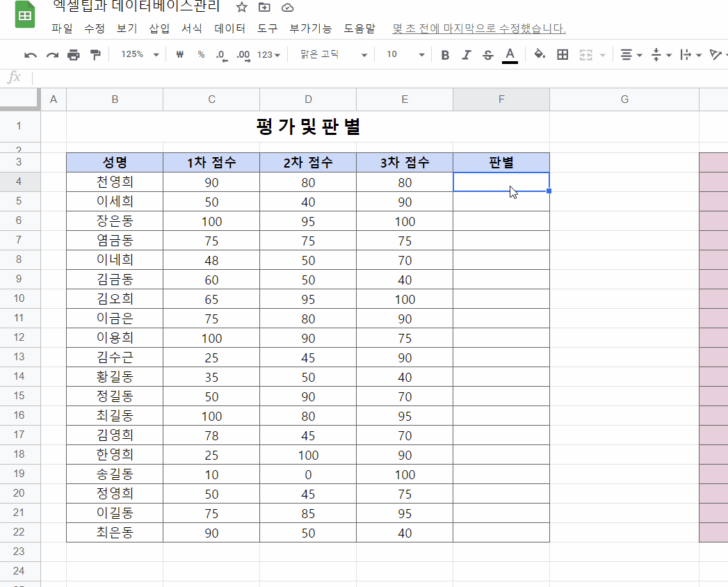
Task: Open the 서식 menu
Action: [192, 29]
